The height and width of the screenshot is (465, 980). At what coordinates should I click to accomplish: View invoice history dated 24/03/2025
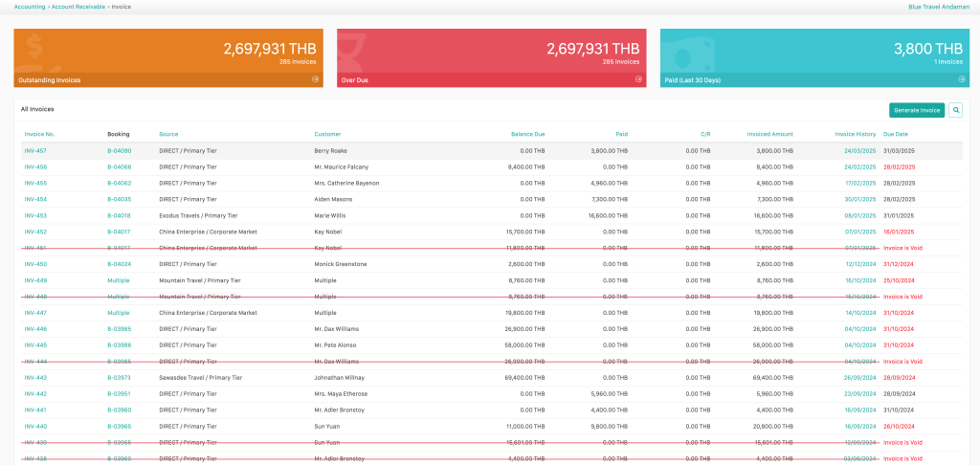859,151
